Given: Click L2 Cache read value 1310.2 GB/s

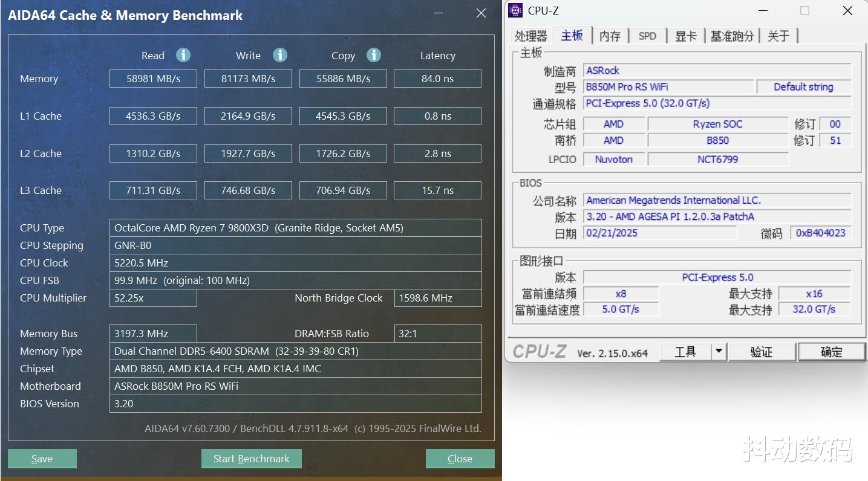Looking at the screenshot, I should click(153, 153).
